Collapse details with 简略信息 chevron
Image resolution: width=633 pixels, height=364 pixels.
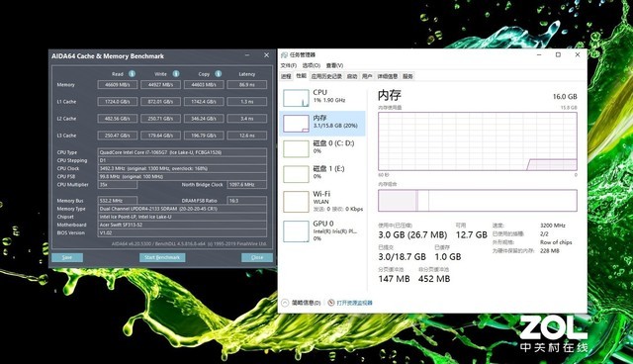pos(285,303)
